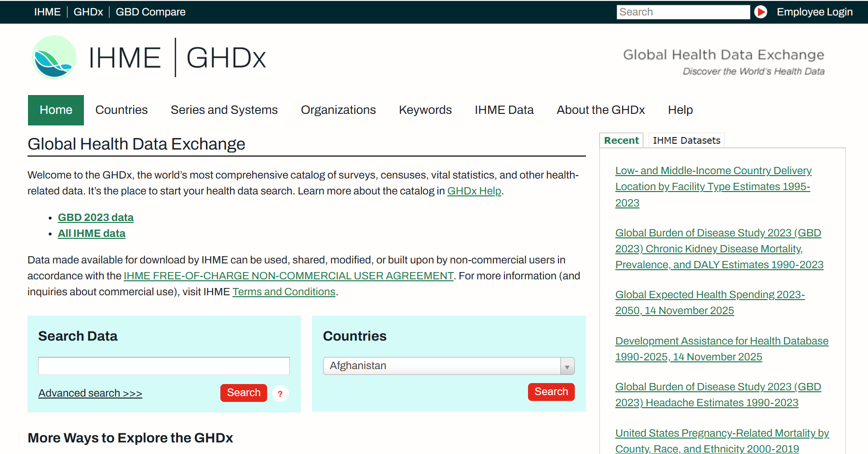Open the search help question mark icon
The image size is (868, 454).
click(280, 394)
